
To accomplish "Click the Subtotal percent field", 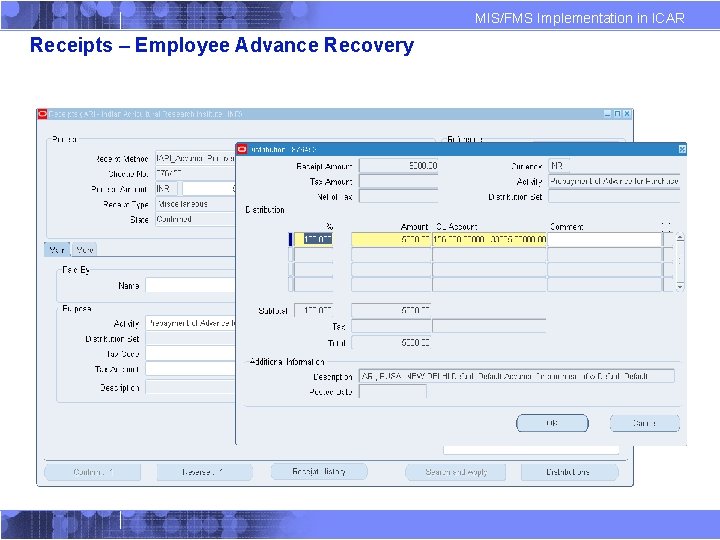I will [314, 310].
